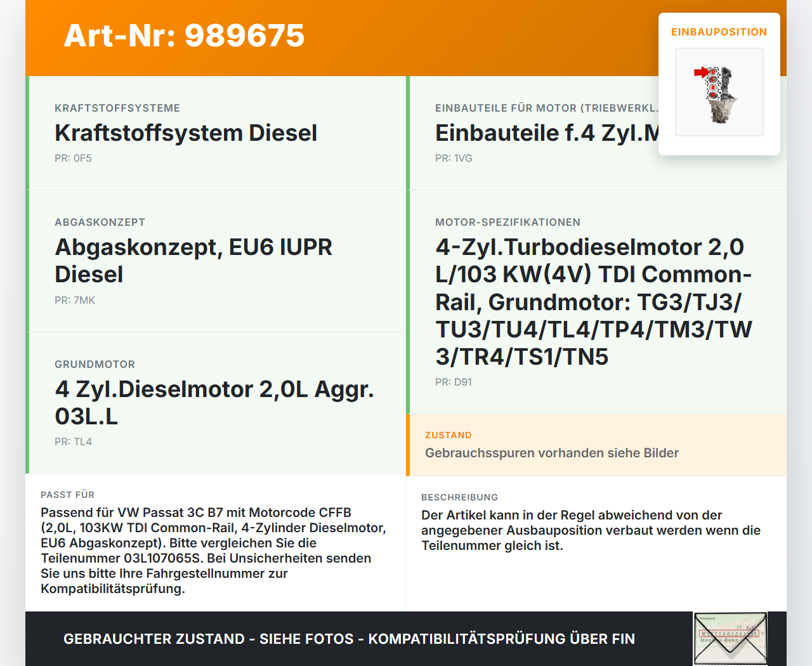Select the Einbauteile f.4 Zyl.M title
The width and height of the screenshot is (812, 666).
pyautogui.click(x=547, y=133)
